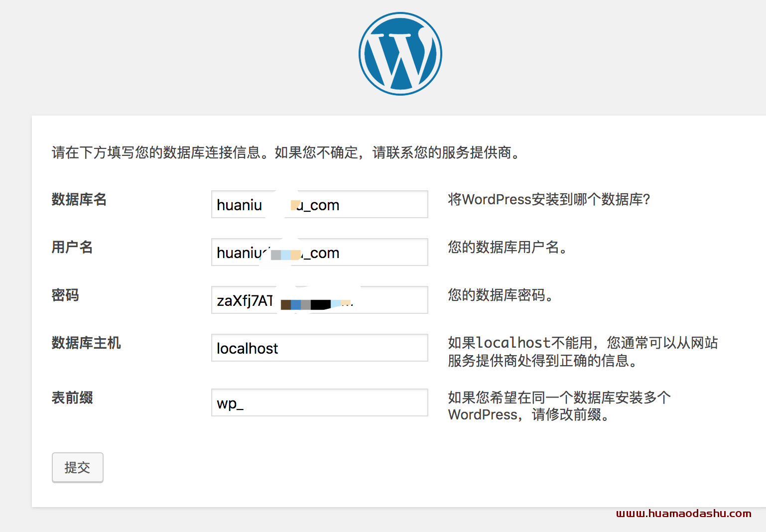This screenshot has height=532, width=766.
Task: Click the description 您的数据库用户名。
Action: click(508, 247)
